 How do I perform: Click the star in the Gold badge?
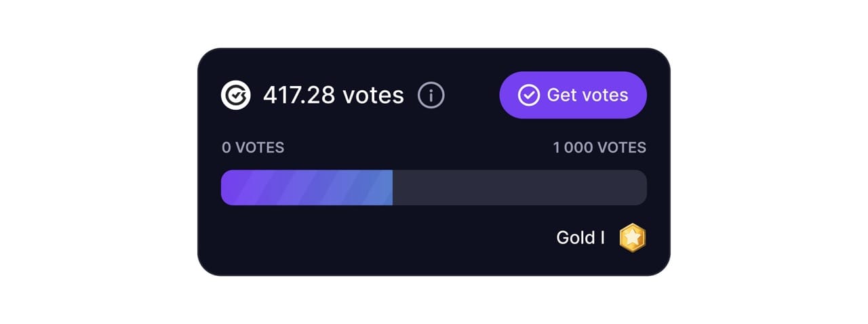pyautogui.click(x=633, y=238)
